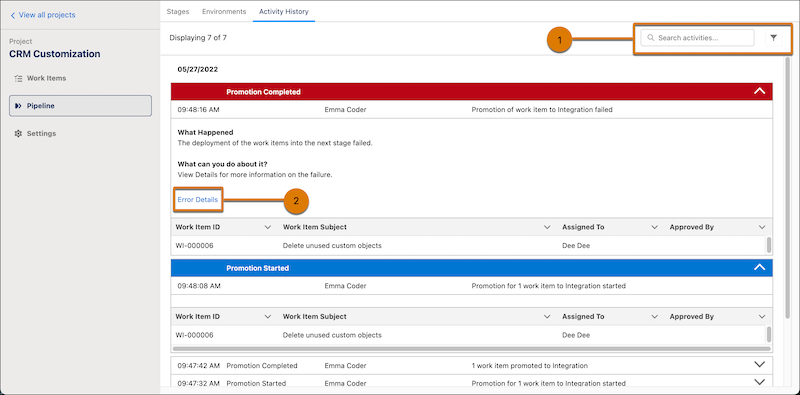Open the Error Details link

(197, 200)
